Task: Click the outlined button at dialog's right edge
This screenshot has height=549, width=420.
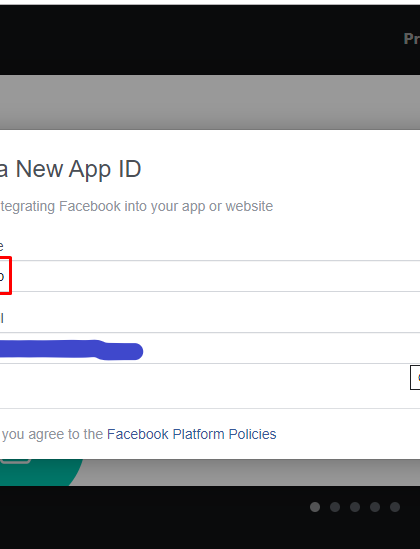Action: (415, 377)
